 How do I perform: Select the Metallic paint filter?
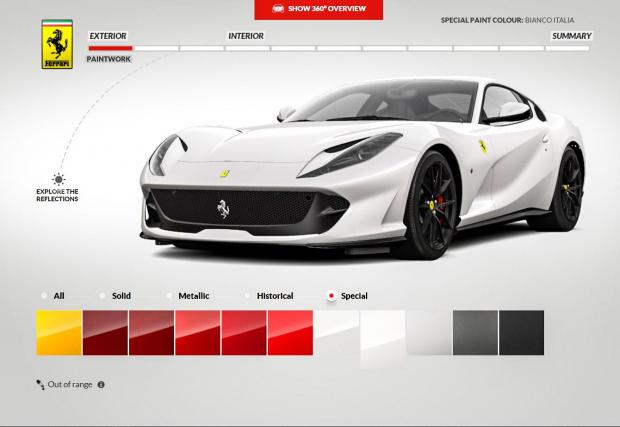coord(171,296)
